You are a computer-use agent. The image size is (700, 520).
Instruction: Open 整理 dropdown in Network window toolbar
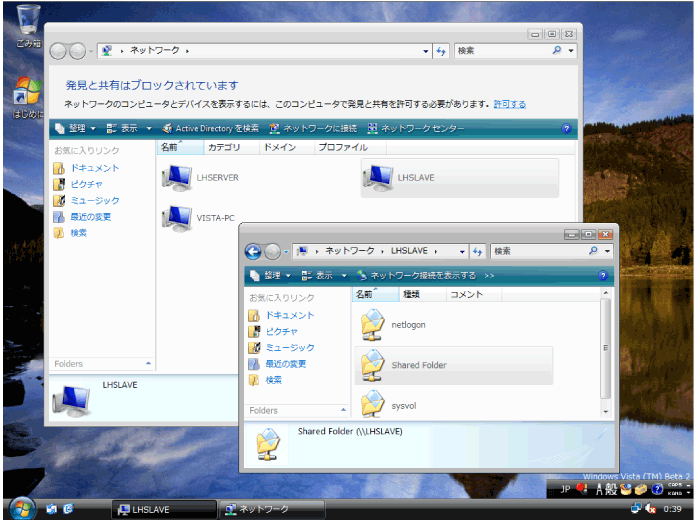click(x=76, y=129)
